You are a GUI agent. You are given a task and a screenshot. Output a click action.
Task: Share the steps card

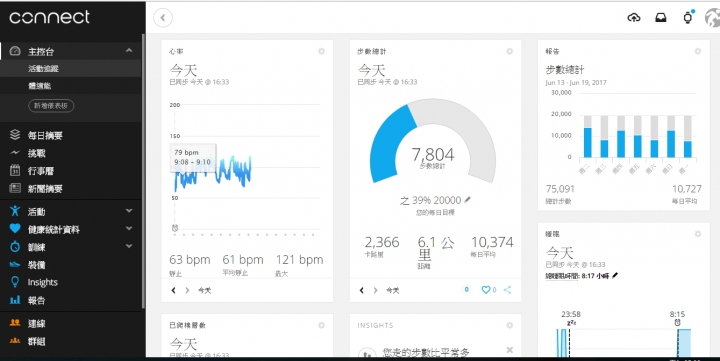click(x=507, y=290)
